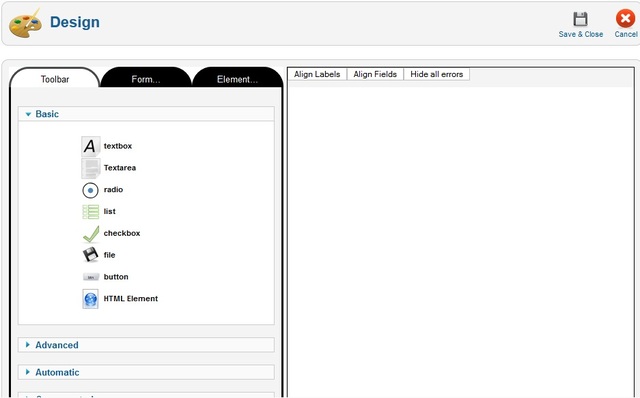Click Hide all errors button
The width and height of the screenshot is (640, 398).
tap(436, 74)
